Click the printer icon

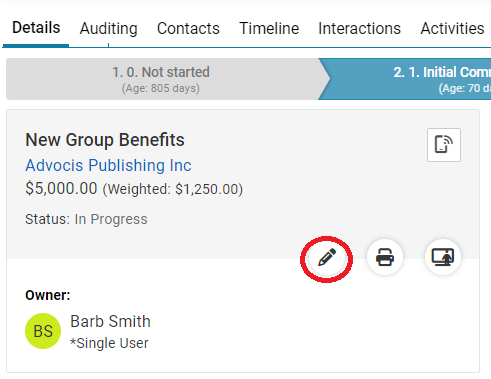385,257
